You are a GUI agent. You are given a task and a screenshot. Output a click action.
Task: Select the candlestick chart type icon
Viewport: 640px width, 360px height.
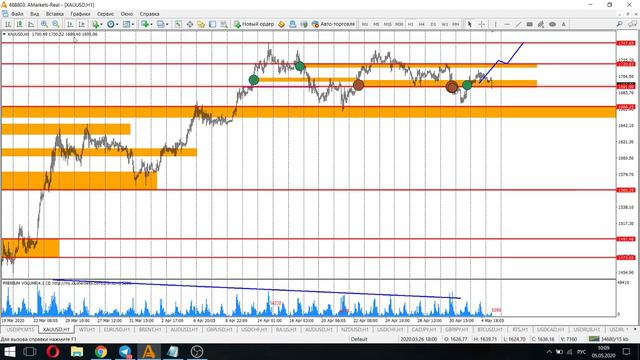[19, 24]
